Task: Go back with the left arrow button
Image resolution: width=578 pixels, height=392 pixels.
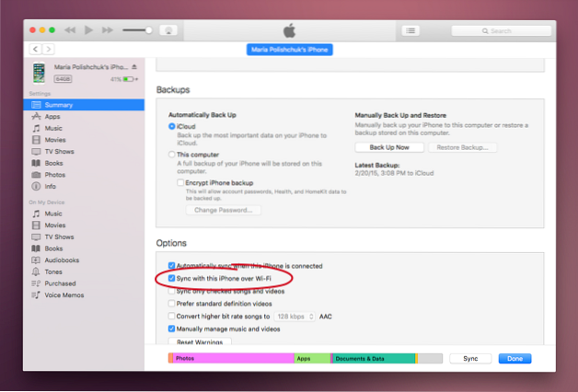Action: [x=36, y=48]
